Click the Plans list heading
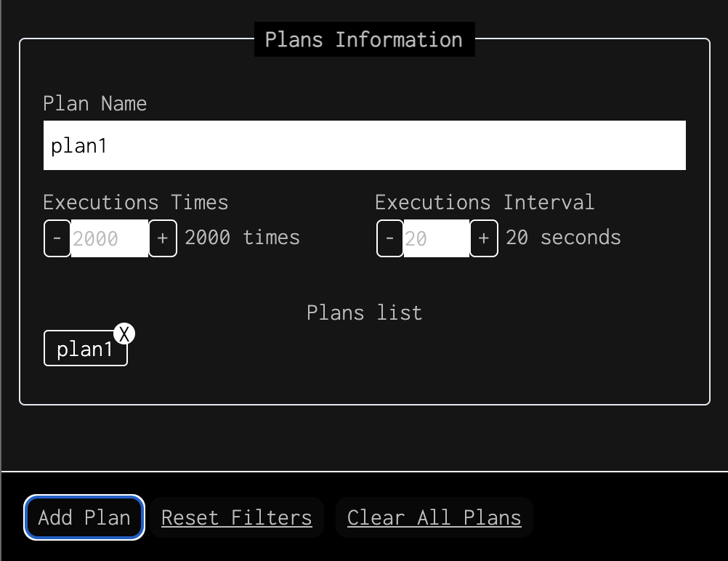Image resolution: width=728 pixels, height=561 pixels. click(365, 312)
